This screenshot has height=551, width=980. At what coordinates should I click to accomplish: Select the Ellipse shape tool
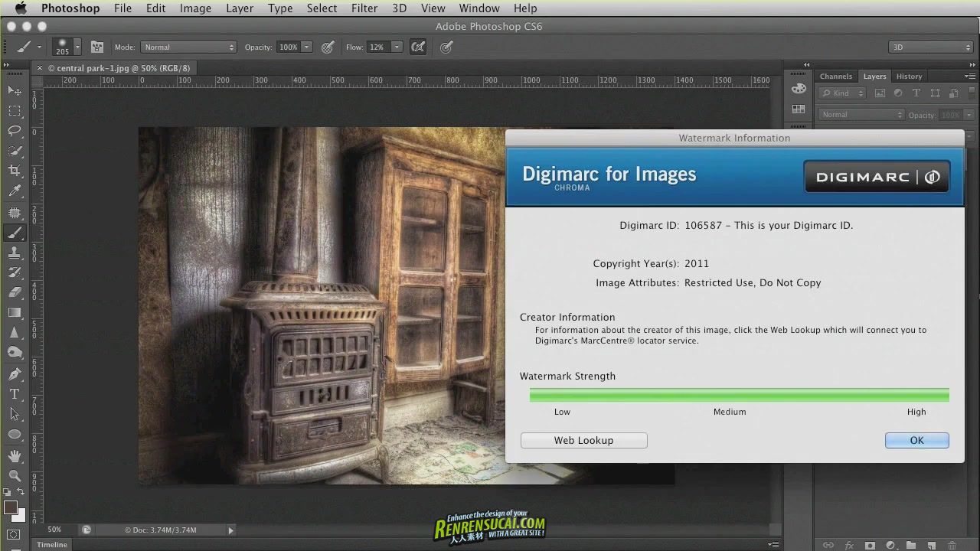(15, 435)
